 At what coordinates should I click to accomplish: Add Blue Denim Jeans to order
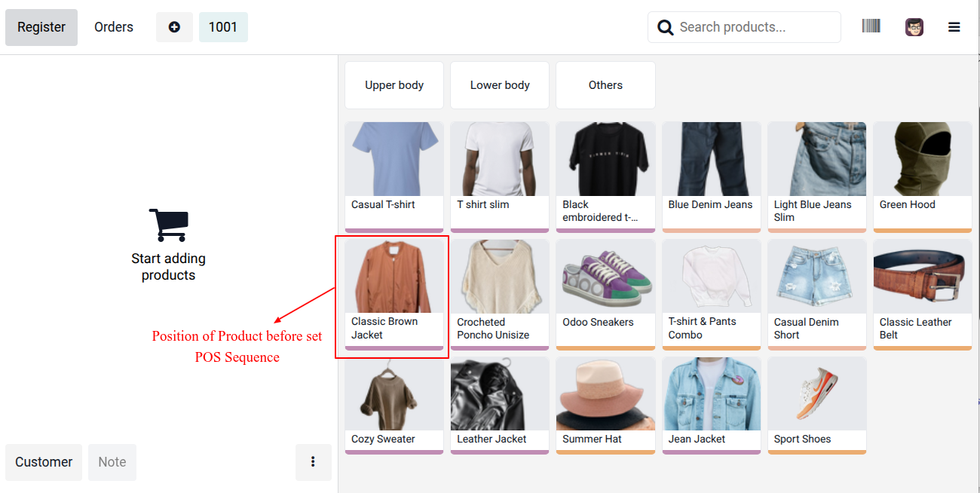click(712, 177)
